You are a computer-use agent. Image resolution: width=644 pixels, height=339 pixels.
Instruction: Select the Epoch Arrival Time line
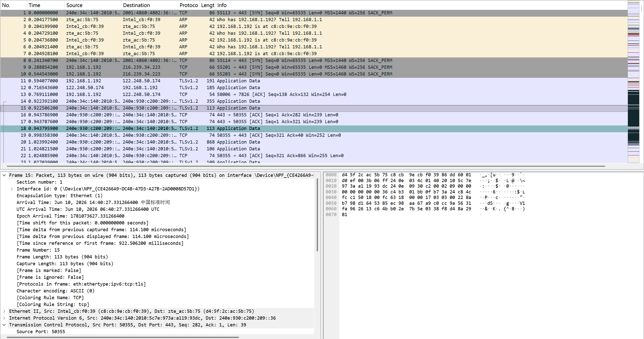point(70,216)
